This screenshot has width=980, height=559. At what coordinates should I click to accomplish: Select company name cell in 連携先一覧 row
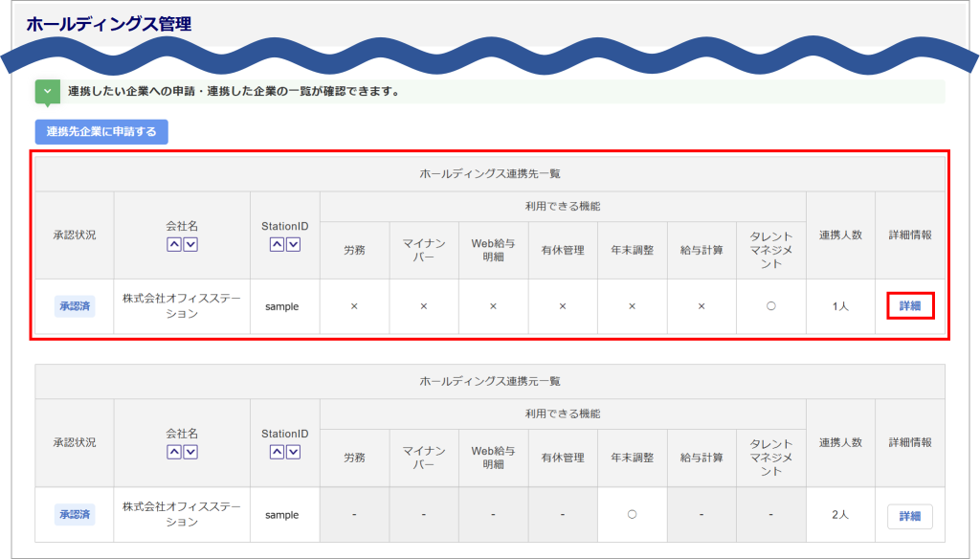[x=182, y=306]
